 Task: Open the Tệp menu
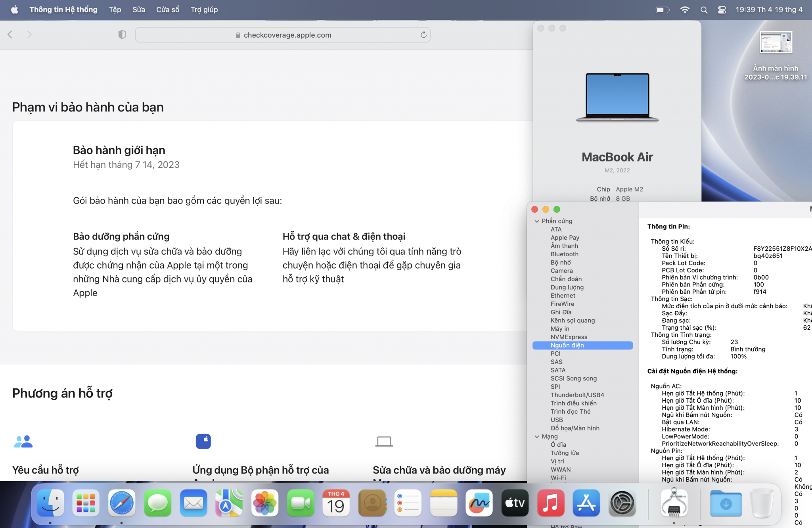coord(115,10)
